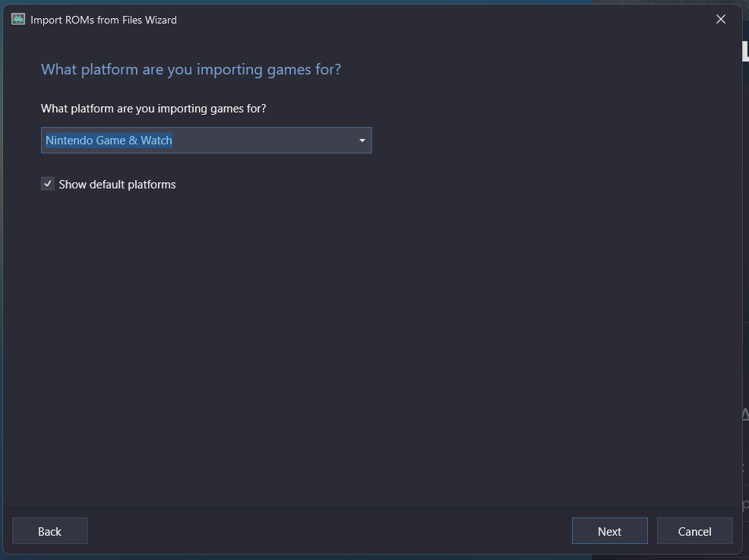Viewport: 749px width, 560px height.
Task: Click the "Import ROMs from Files Wizard" window title
Action: 103,20
